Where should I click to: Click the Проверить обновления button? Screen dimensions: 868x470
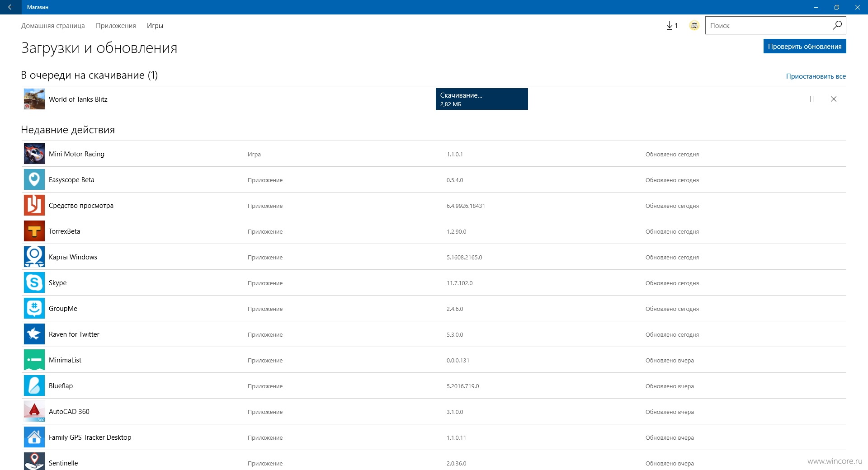[805, 46]
